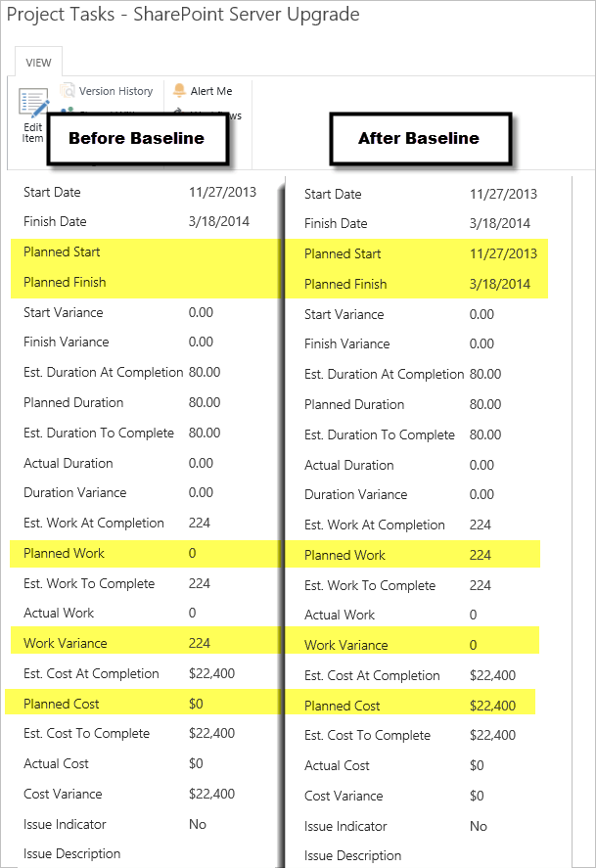Click the After Baseline callout box

coord(419,138)
